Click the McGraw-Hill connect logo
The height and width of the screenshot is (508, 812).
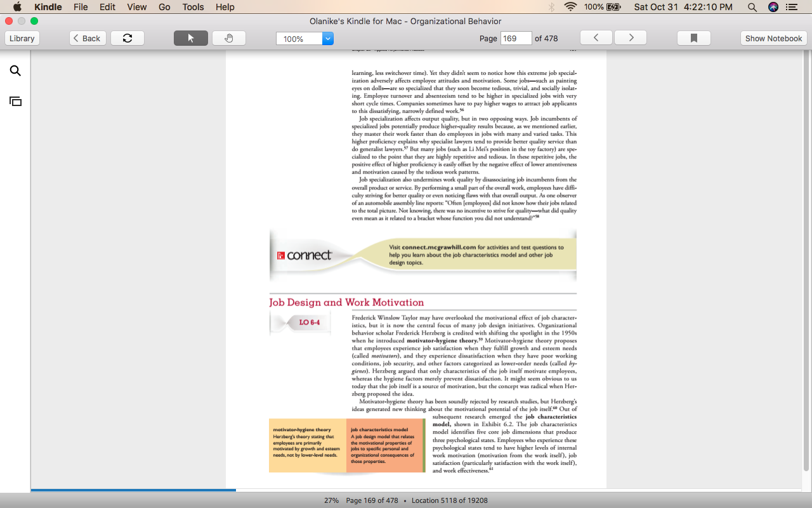pos(304,255)
